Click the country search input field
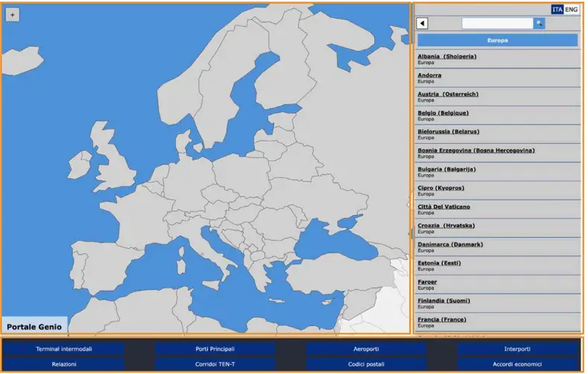This screenshot has width=588, height=374. coord(496,24)
